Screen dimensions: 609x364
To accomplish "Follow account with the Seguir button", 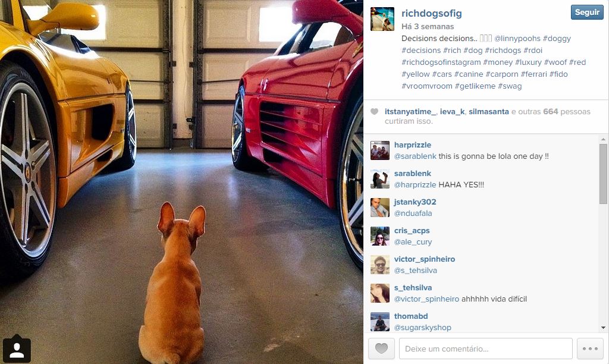I will point(587,12).
